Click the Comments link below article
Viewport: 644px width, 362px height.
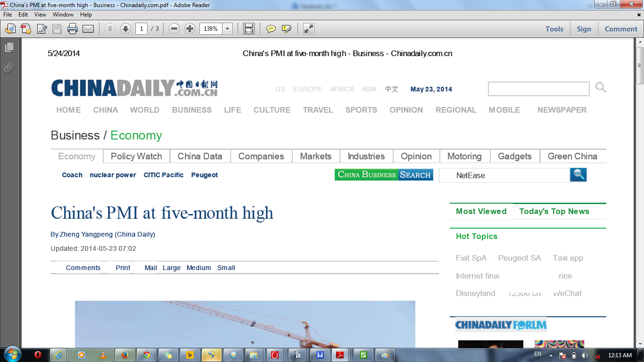[83, 268]
